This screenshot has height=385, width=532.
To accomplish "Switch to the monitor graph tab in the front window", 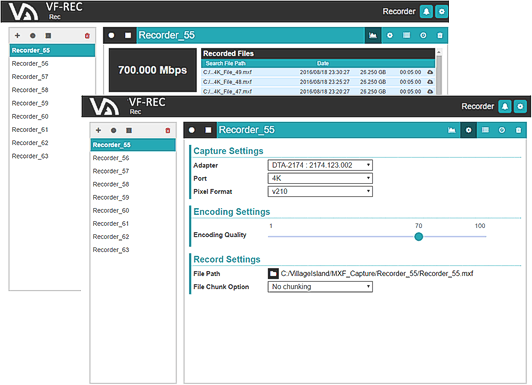I will [x=452, y=130].
